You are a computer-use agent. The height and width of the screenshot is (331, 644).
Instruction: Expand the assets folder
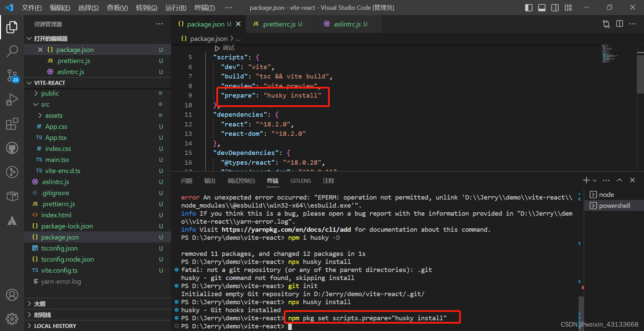click(x=98, y=115)
